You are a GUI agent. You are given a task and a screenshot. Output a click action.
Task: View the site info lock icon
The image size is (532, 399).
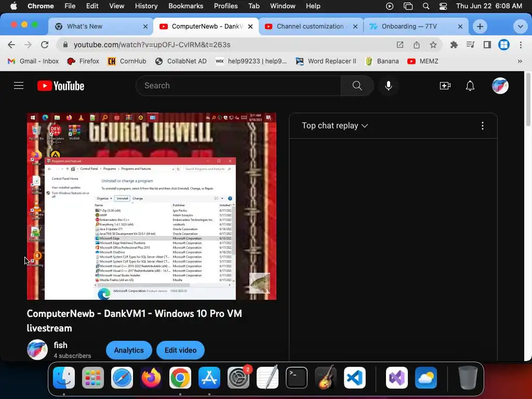(x=65, y=45)
